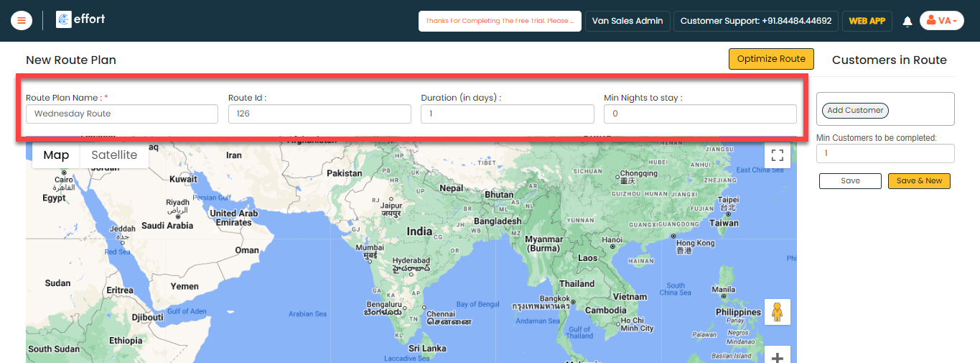Focus the Route Plan Name field
The height and width of the screenshot is (363, 980).
(122, 114)
